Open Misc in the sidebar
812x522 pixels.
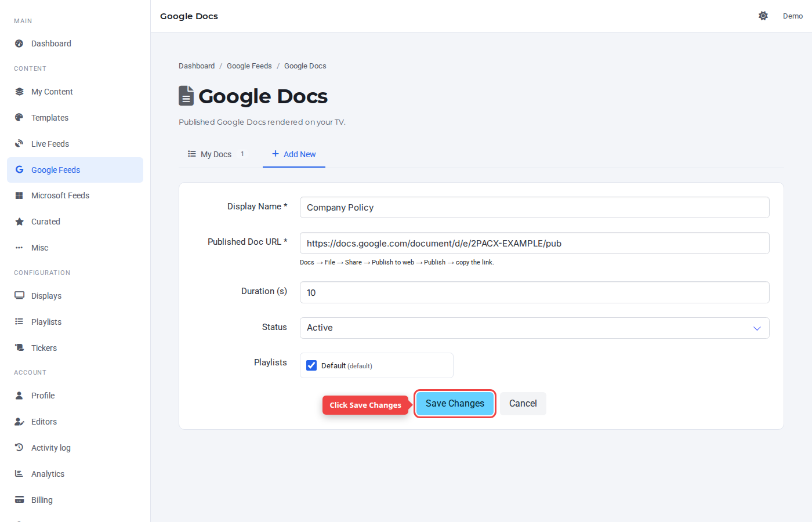75,248
